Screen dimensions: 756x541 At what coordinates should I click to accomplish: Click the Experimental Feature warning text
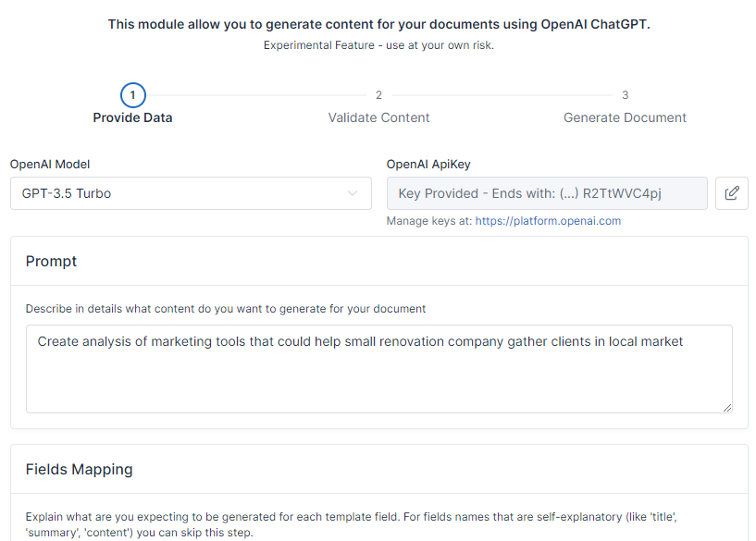pos(378,45)
